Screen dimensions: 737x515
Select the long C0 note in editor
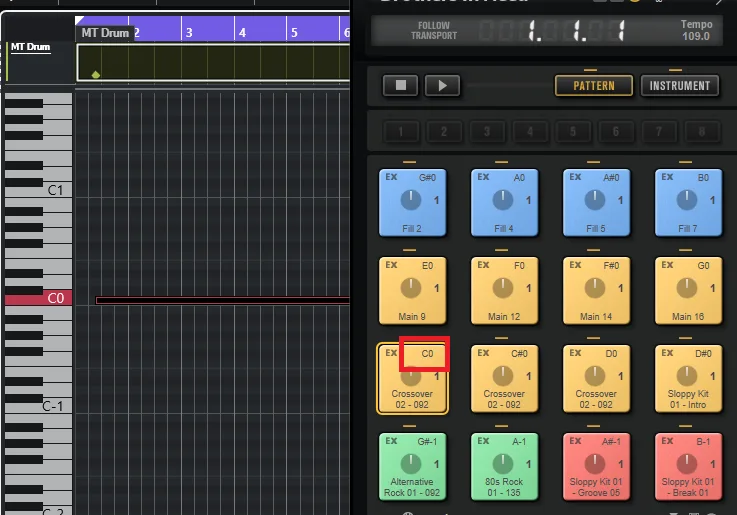click(222, 300)
